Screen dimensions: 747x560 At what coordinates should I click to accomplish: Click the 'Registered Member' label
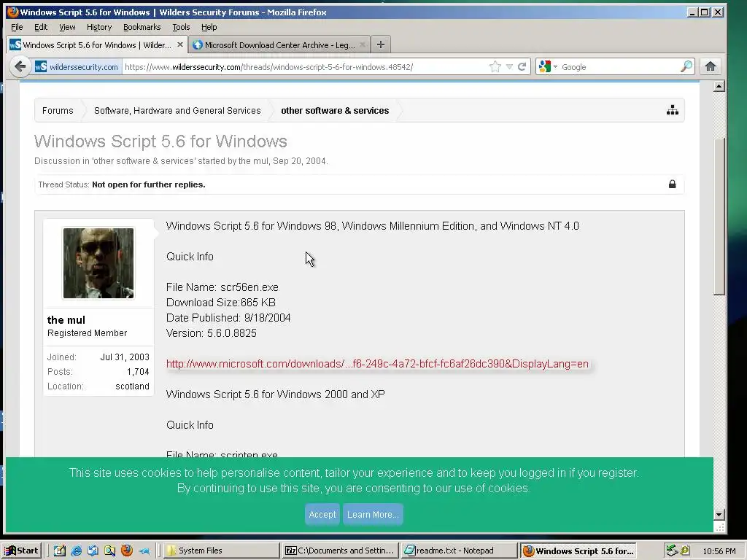pyautogui.click(x=88, y=332)
